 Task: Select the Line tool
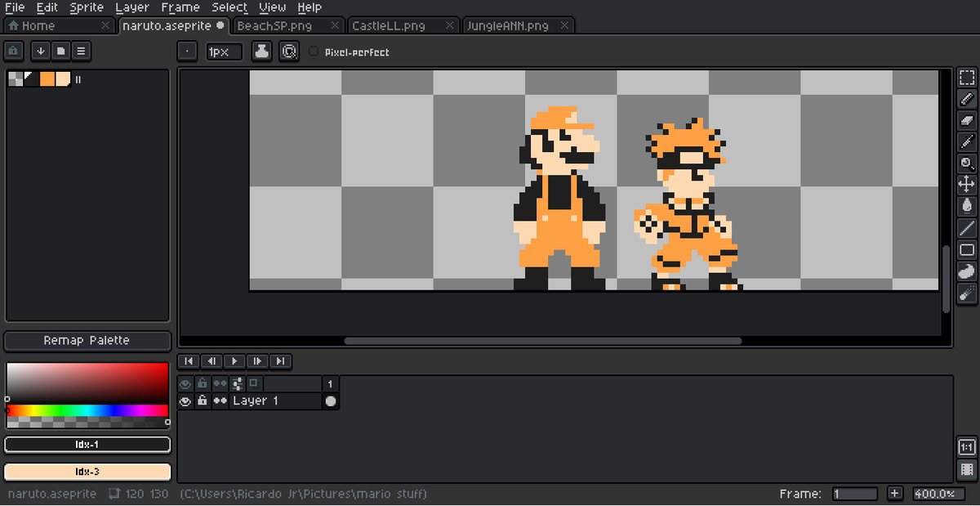pyautogui.click(x=967, y=228)
